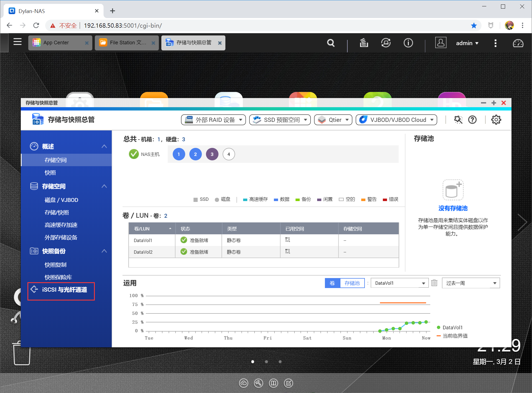Switch usage chart to 卷 view
This screenshot has height=393, width=532.
click(x=332, y=283)
